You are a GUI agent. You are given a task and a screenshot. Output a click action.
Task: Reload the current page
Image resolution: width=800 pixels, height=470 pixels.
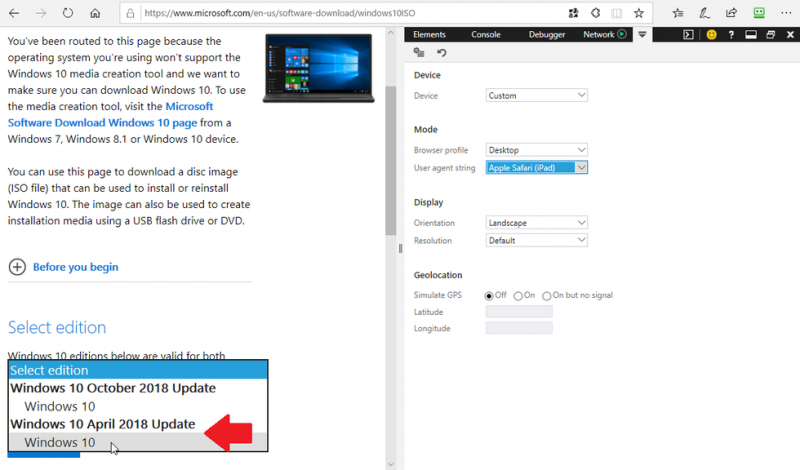click(x=68, y=13)
